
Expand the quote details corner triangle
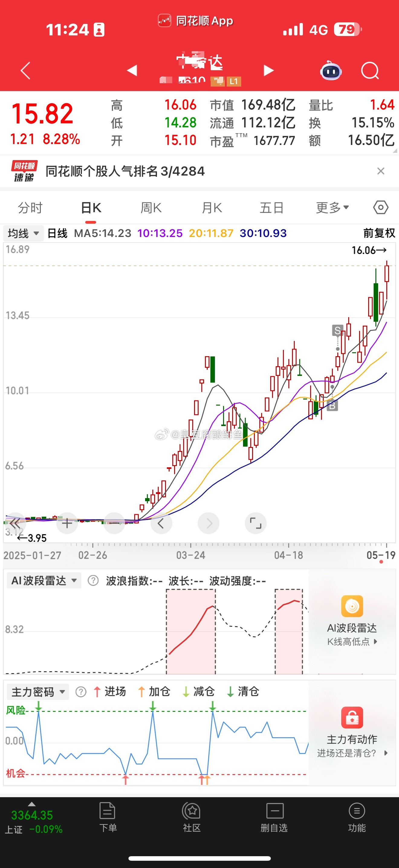point(395,151)
